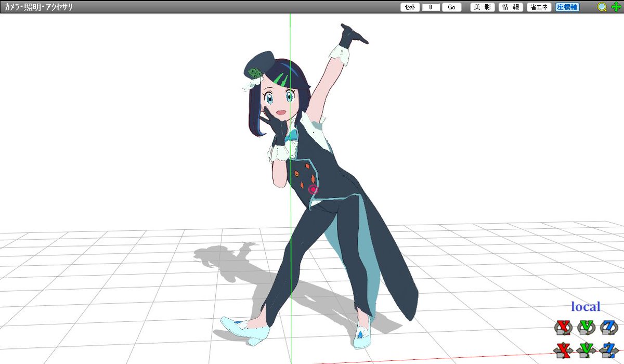Click the blue 'local' coordinate mode label
Viewport: 624px width, 364px height.
(x=586, y=307)
